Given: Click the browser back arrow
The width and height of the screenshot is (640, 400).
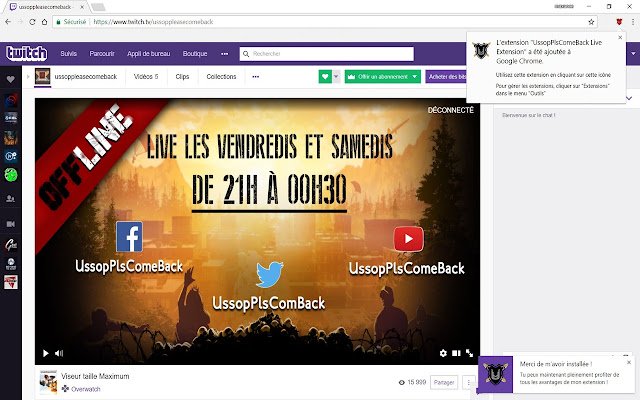Looking at the screenshot, I should coord(8,22).
